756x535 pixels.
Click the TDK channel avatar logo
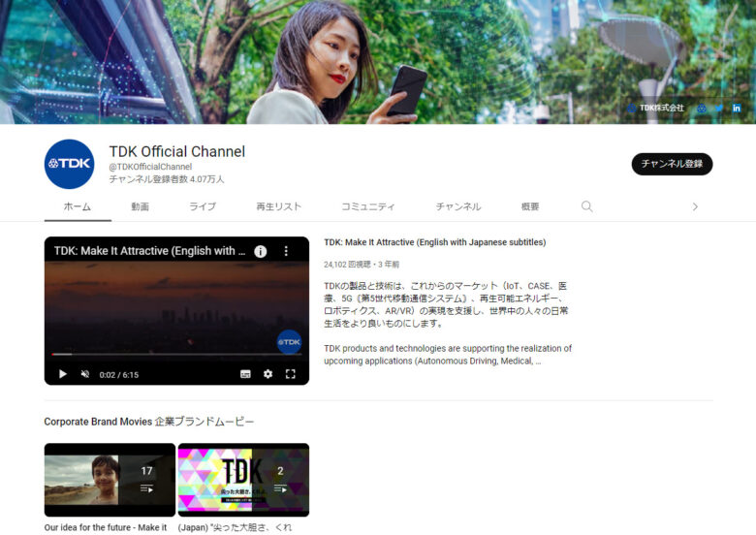point(69,164)
